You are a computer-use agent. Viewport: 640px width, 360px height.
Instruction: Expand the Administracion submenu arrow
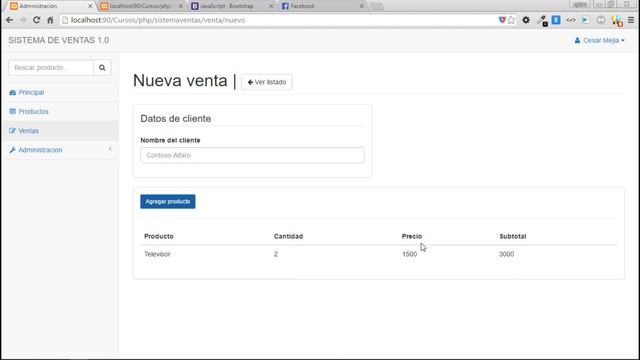coord(110,149)
